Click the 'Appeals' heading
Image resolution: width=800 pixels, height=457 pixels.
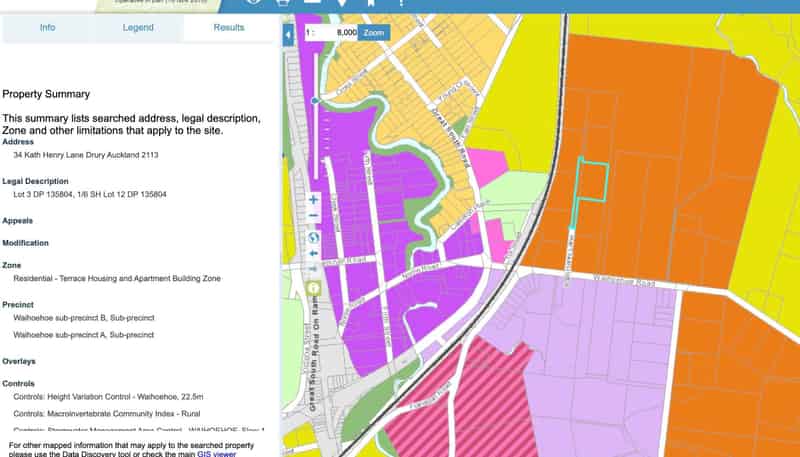(x=17, y=221)
